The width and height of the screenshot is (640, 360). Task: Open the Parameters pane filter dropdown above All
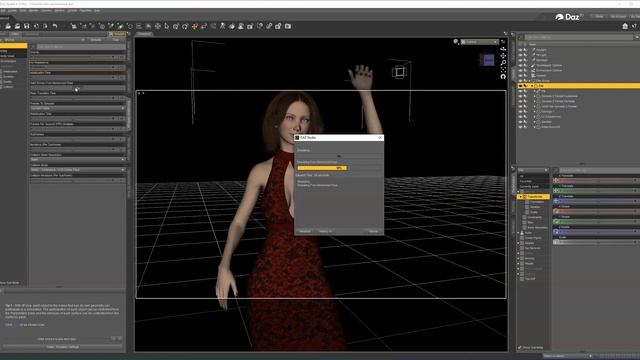click(x=533, y=170)
